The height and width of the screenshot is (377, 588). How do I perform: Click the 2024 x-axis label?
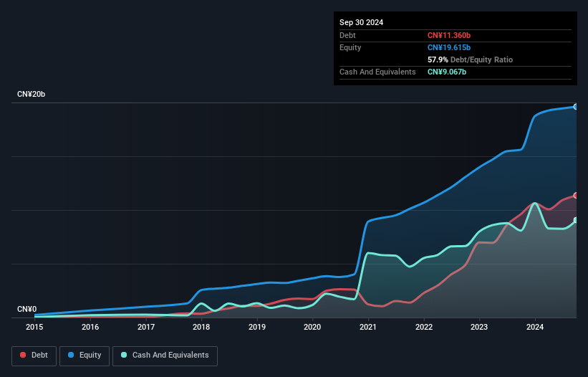pos(535,327)
